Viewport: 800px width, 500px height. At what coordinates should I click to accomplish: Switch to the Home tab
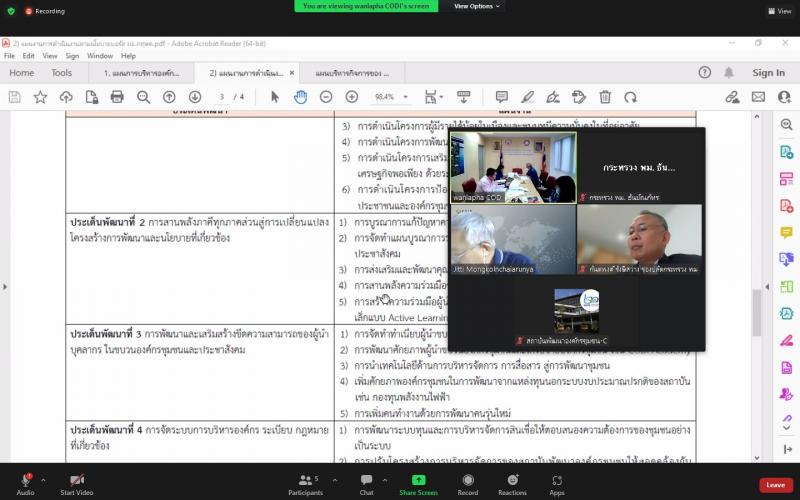(x=21, y=73)
